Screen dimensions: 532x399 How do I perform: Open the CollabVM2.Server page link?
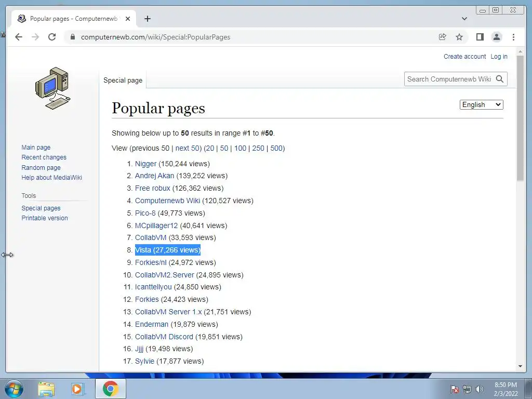pyautogui.click(x=165, y=275)
